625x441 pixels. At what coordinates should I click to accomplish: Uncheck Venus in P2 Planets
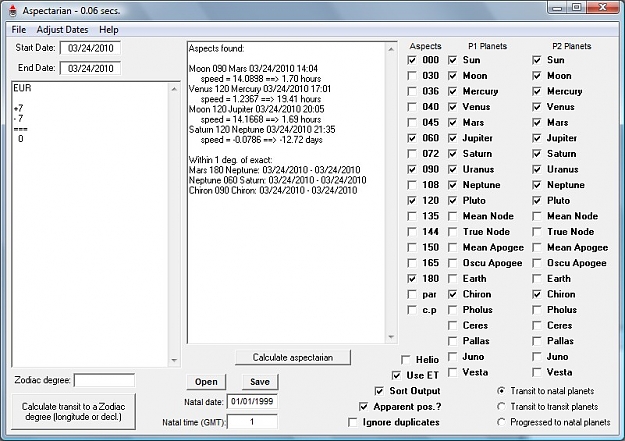(537, 107)
